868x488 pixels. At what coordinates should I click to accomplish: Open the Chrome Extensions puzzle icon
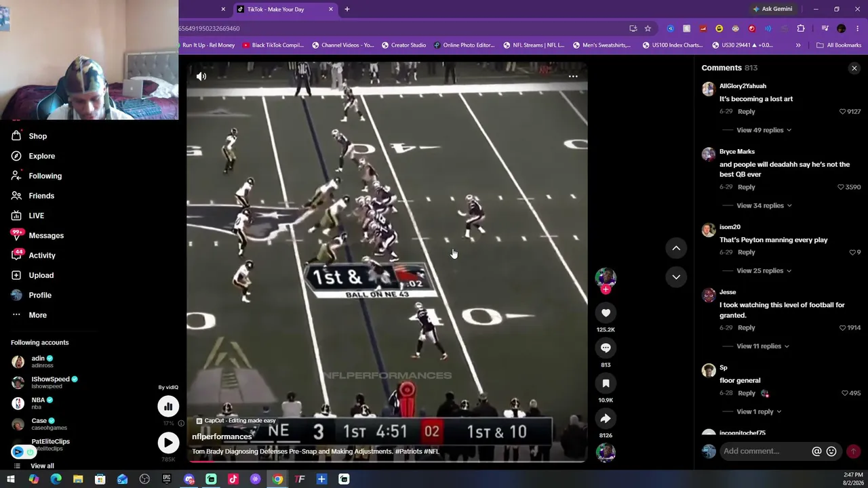tap(801, 28)
